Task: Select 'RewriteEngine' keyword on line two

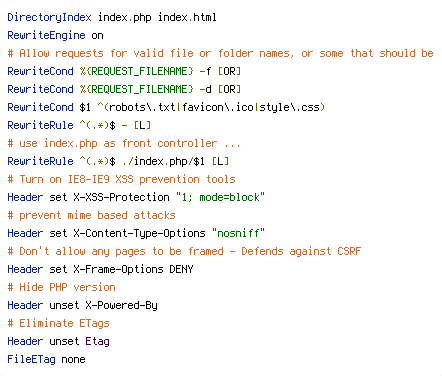Action: pyautogui.click(x=46, y=35)
